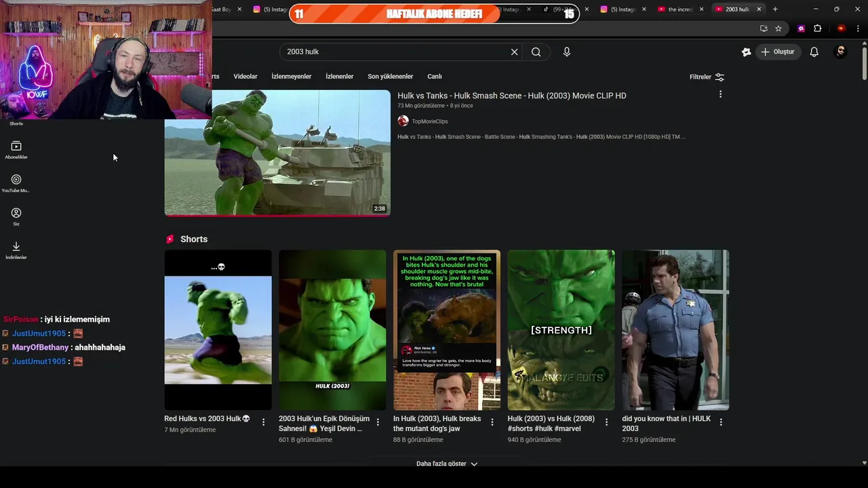Select the Videolar filter chip

[x=245, y=77]
